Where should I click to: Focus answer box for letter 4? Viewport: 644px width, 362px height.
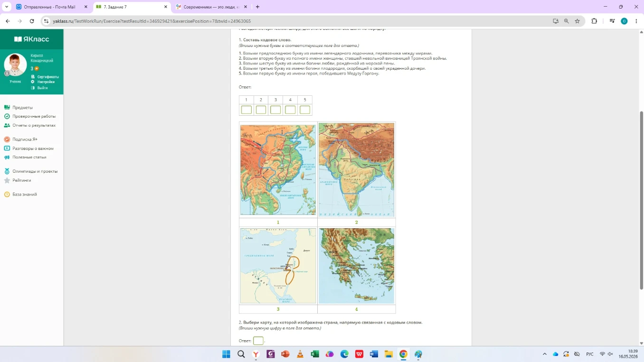click(290, 110)
